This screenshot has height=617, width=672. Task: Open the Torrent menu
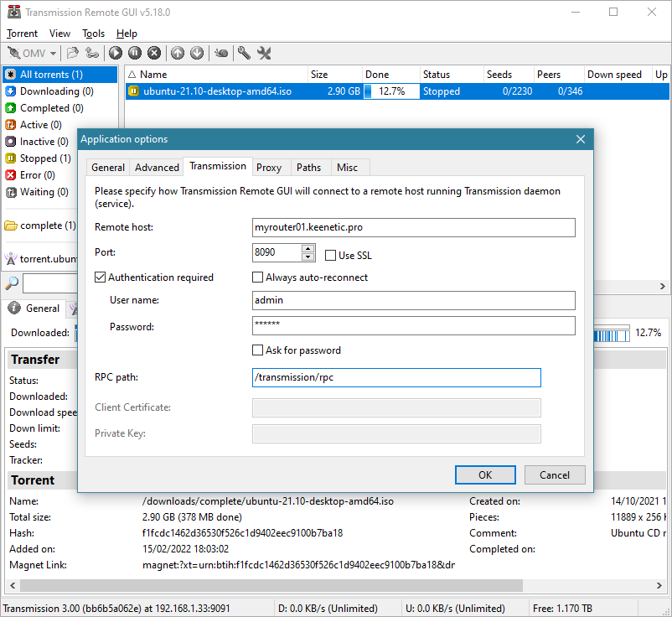[x=23, y=34]
